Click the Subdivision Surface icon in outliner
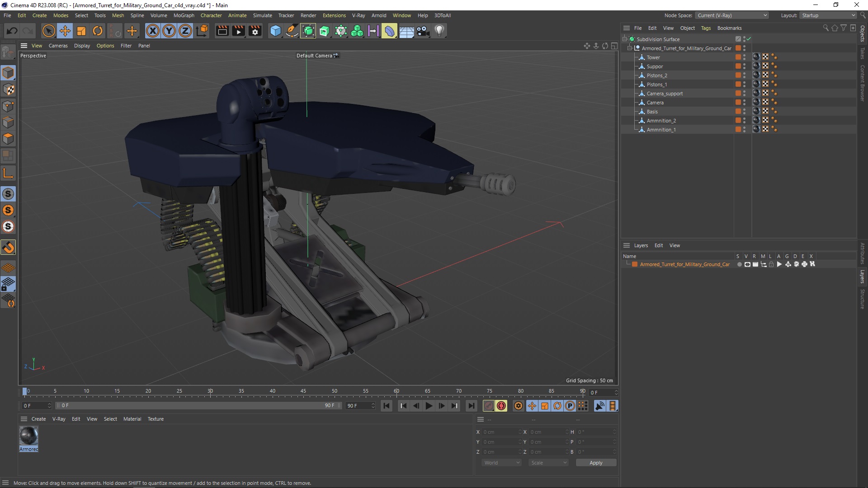Screen dimensions: 868x488 pos(633,39)
